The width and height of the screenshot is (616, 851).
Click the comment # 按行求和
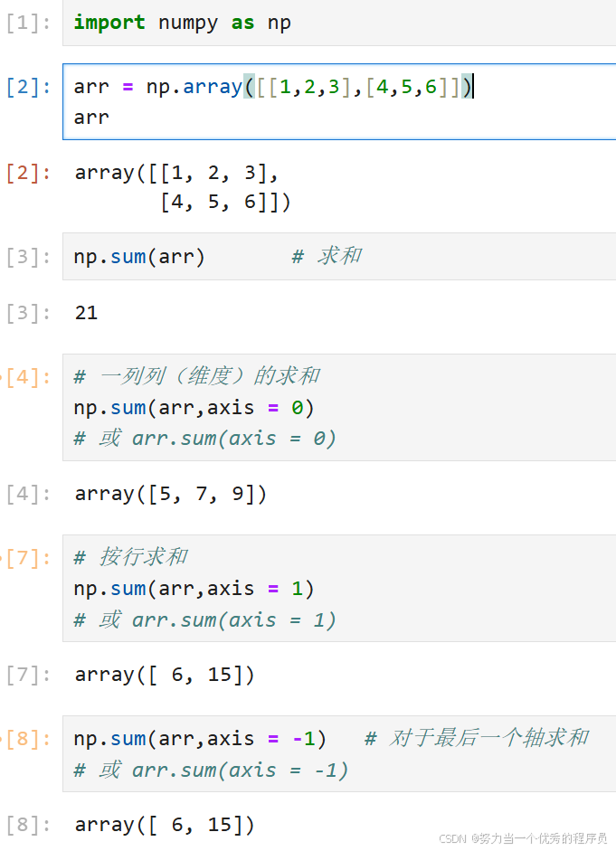[x=131, y=557]
